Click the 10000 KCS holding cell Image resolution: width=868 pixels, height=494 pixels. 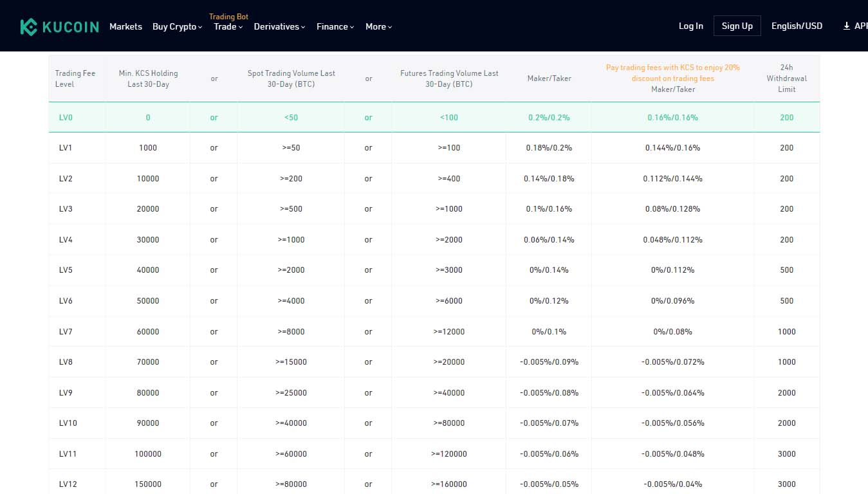[x=148, y=179]
